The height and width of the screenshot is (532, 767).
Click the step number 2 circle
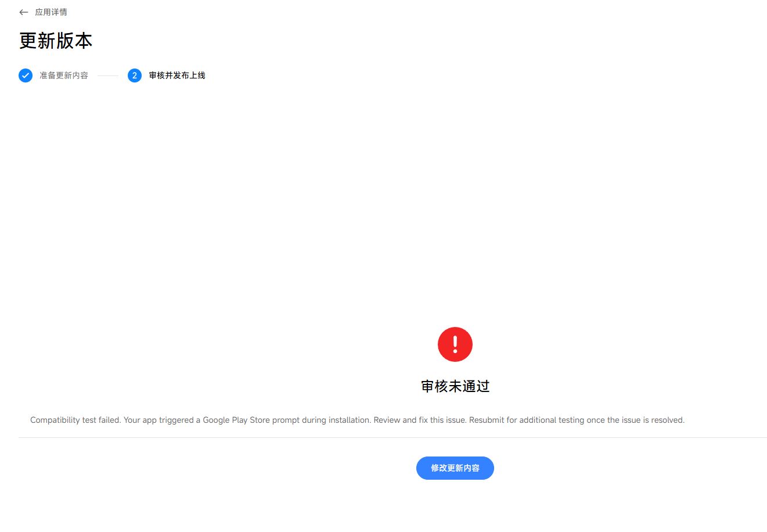(x=135, y=76)
